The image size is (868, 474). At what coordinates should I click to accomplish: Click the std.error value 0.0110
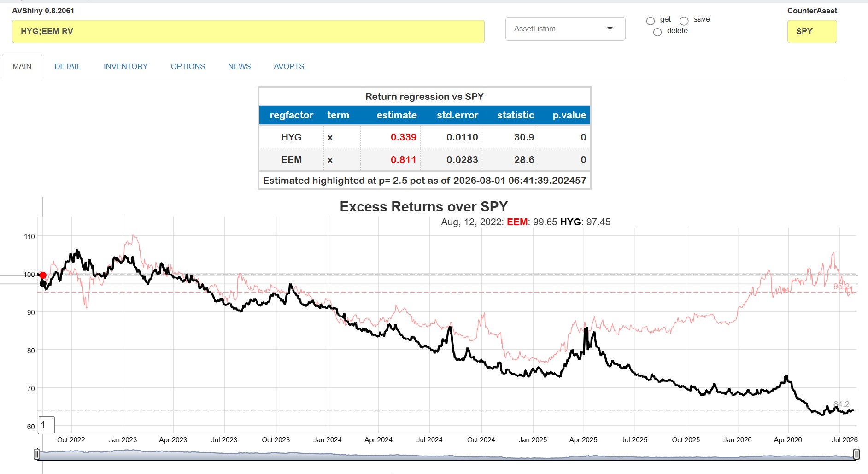click(462, 137)
